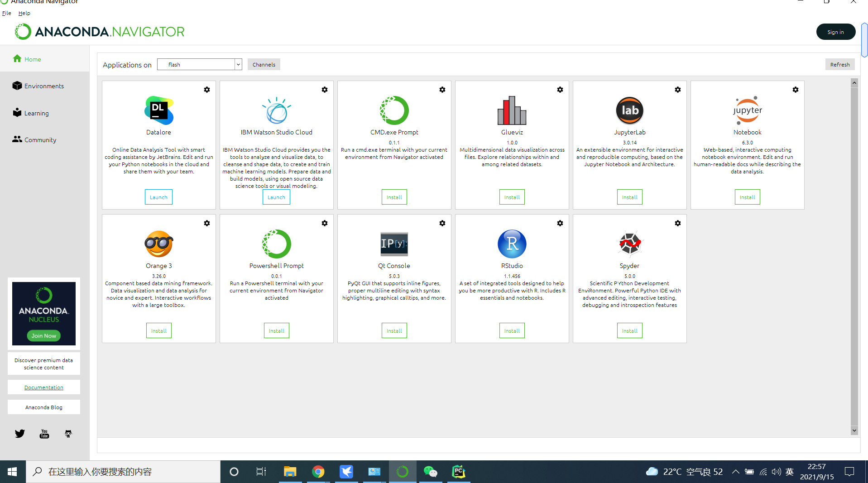Open the File menu
Image resolution: width=868 pixels, height=483 pixels.
[x=7, y=13]
